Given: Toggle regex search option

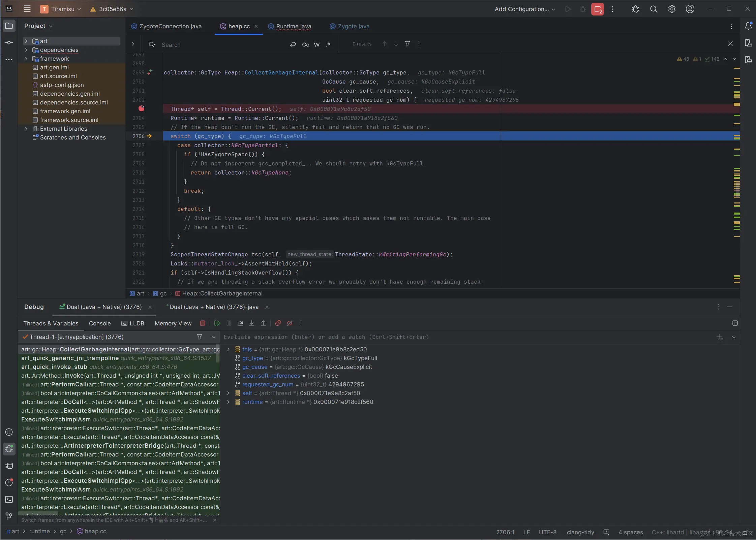Looking at the screenshot, I should [x=328, y=44].
